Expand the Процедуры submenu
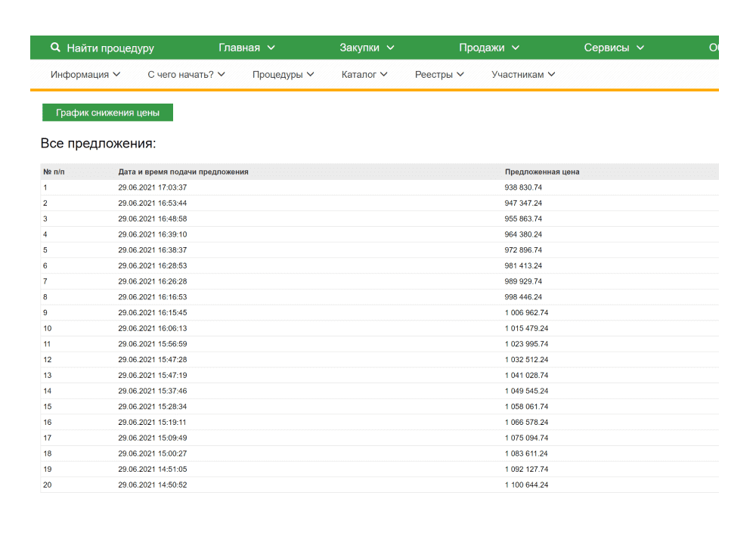Screen dimensions: 756x536 click(x=283, y=75)
